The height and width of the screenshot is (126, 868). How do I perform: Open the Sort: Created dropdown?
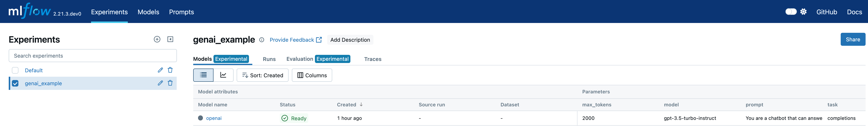(x=263, y=75)
